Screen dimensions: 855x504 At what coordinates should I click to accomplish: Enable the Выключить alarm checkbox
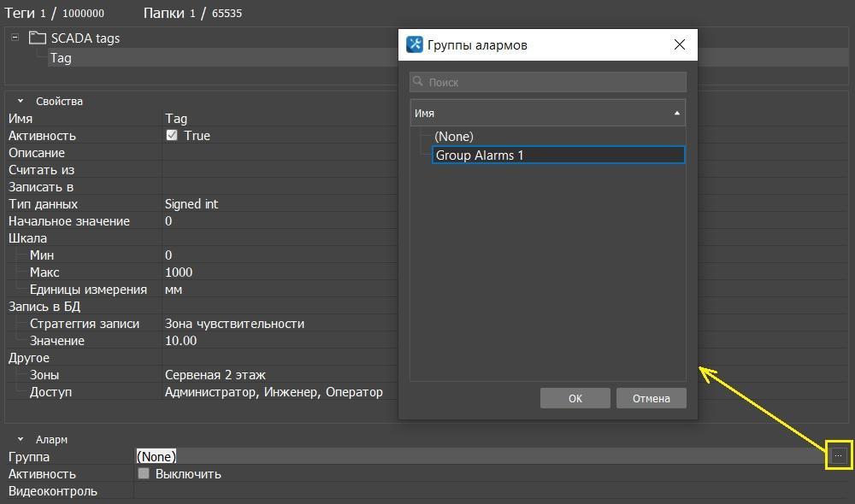(x=144, y=473)
